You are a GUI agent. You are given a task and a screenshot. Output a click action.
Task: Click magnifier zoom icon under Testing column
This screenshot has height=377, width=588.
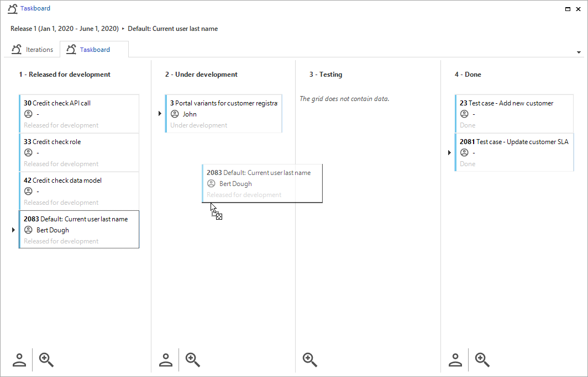(310, 360)
